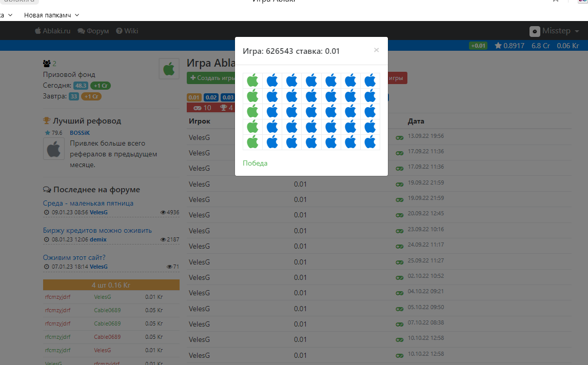Click the users icon above Призовой фонд
Image resolution: width=588 pixels, height=365 pixels.
[x=47, y=64]
